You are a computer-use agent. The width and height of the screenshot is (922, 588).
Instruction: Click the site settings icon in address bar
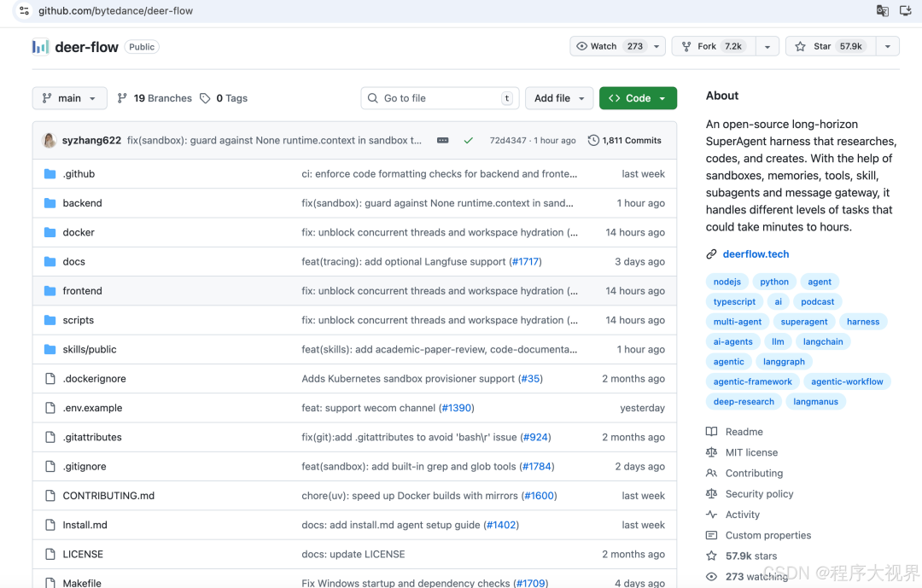click(24, 11)
